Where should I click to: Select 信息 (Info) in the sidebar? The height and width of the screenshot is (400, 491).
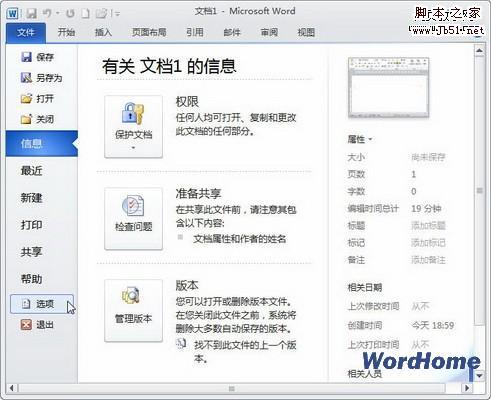point(42,144)
